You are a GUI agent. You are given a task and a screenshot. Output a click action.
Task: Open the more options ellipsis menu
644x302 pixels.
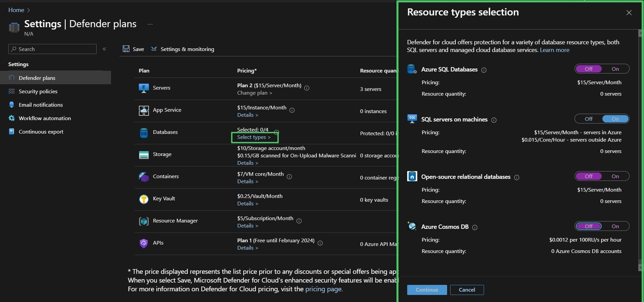pos(150,24)
